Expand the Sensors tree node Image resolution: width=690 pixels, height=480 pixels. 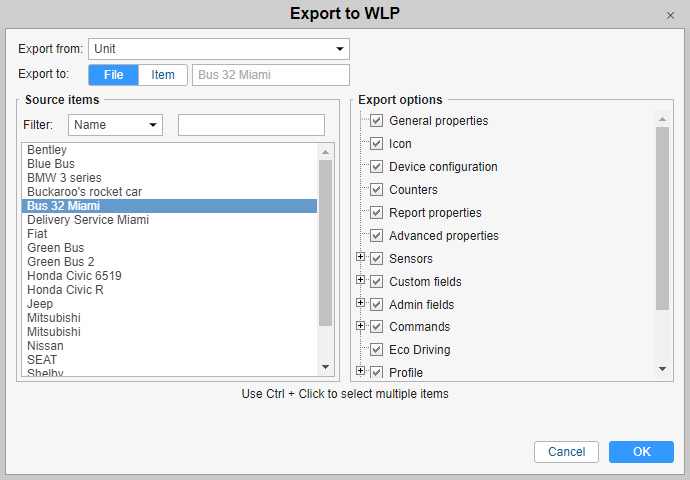(x=360, y=258)
